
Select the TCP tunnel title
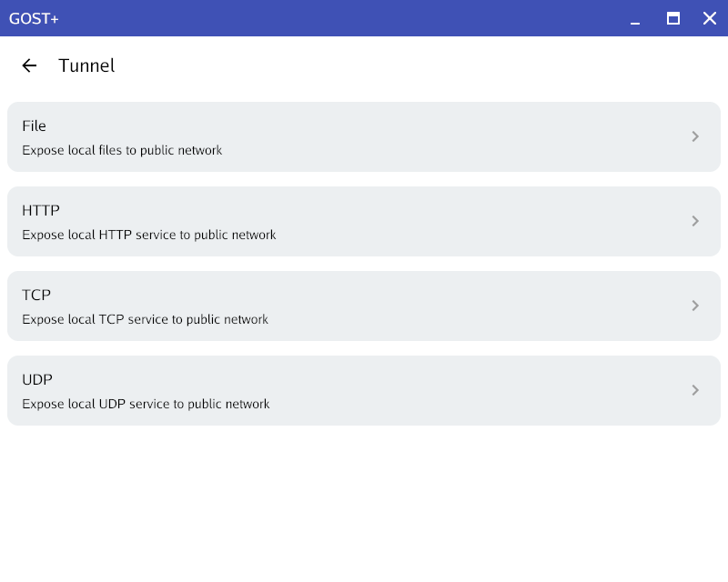(x=36, y=295)
